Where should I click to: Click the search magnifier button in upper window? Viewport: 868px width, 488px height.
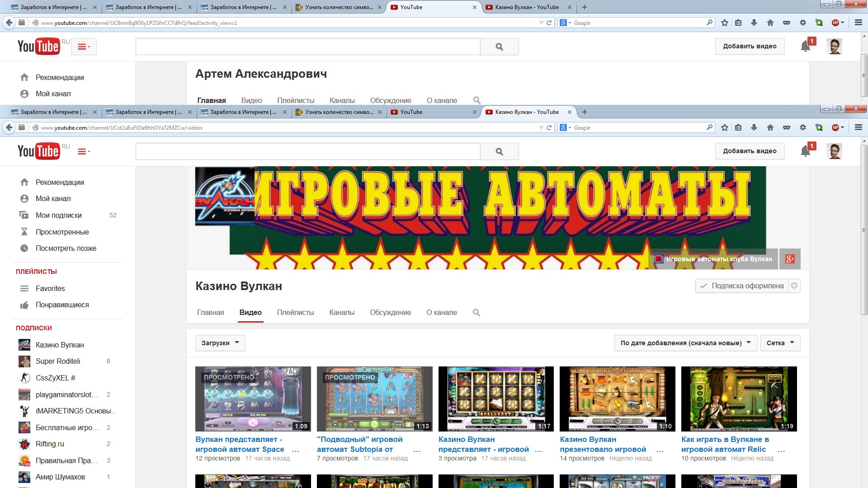coord(499,47)
